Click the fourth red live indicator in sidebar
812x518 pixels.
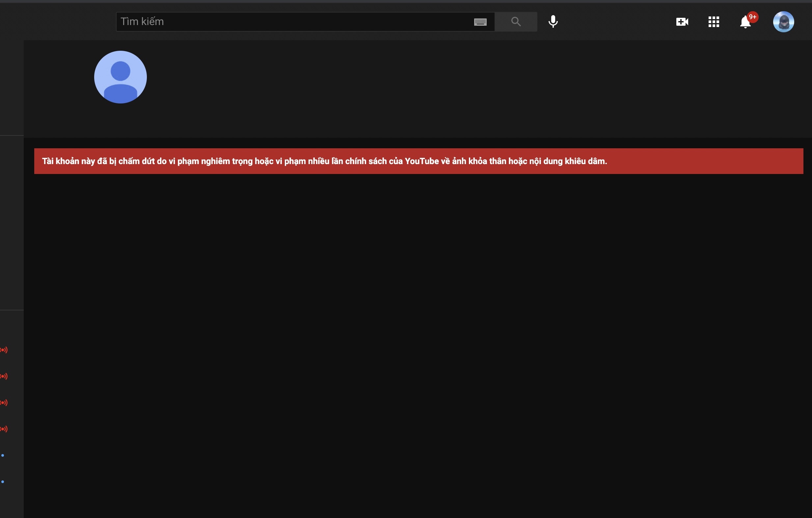point(4,429)
